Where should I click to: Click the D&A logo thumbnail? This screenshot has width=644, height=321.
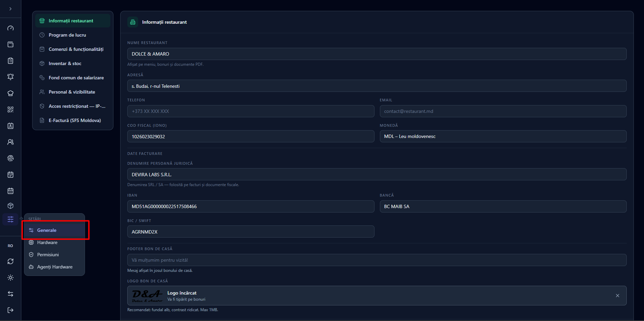147,296
